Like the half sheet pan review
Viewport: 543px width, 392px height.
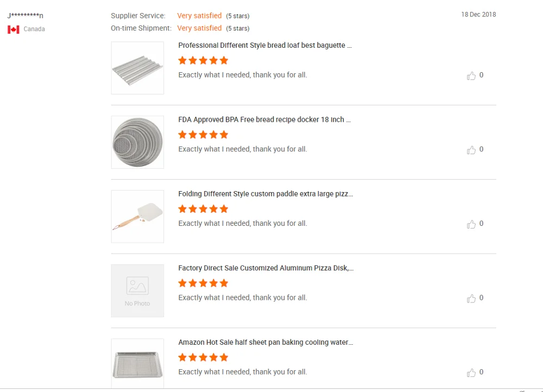[471, 372]
